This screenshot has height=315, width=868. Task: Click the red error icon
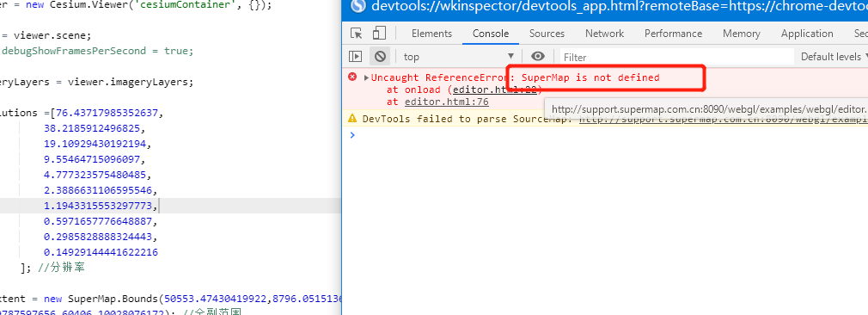[x=352, y=77]
